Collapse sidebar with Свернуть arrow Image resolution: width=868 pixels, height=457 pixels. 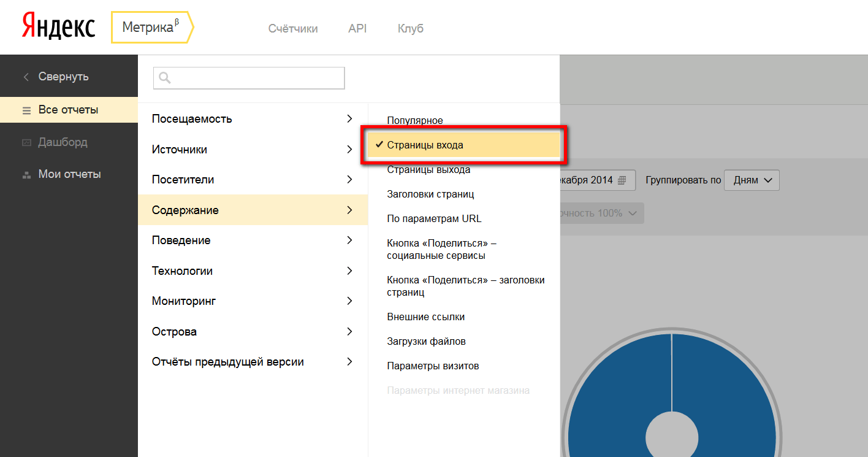click(x=26, y=77)
